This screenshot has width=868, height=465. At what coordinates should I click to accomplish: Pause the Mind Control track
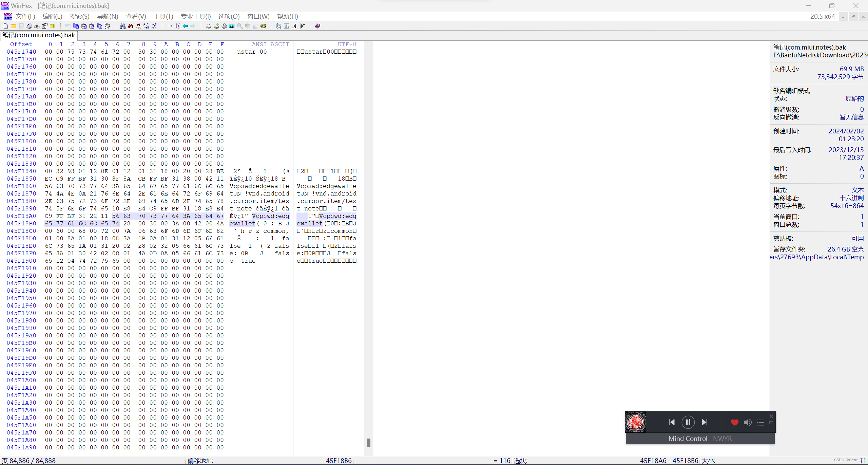[x=688, y=422]
